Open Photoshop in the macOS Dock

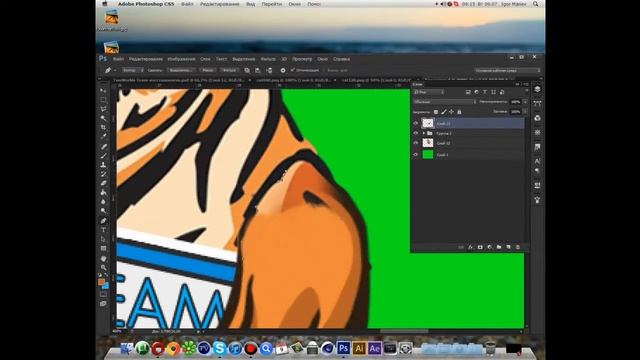343,348
